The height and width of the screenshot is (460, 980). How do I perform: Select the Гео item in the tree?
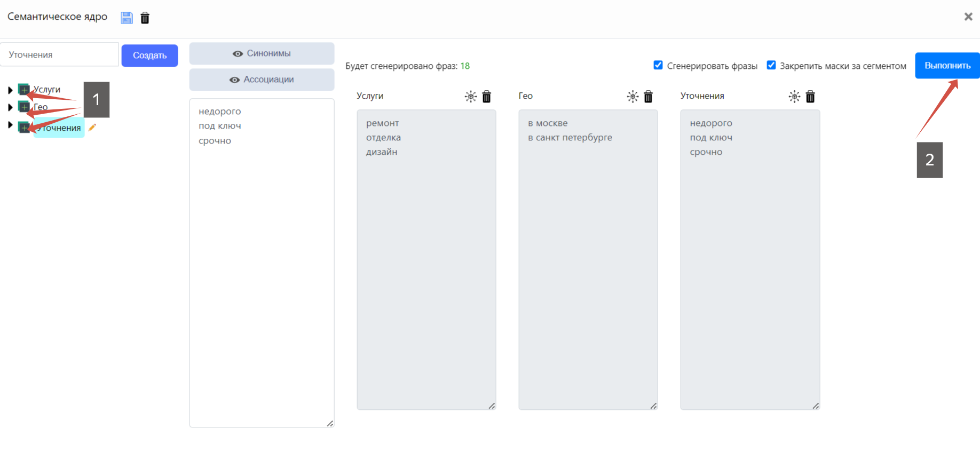[41, 107]
